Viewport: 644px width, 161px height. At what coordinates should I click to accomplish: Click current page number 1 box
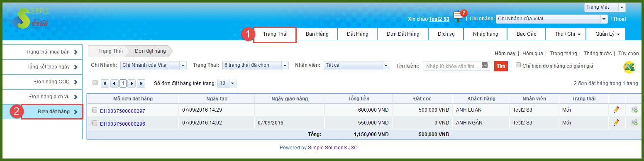click(123, 83)
